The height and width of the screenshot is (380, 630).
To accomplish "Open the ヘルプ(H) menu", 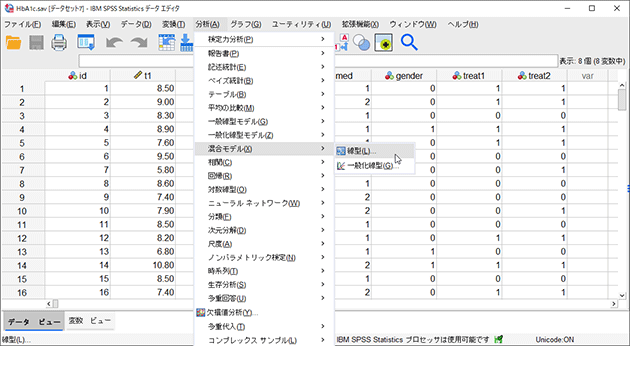I will tap(463, 25).
